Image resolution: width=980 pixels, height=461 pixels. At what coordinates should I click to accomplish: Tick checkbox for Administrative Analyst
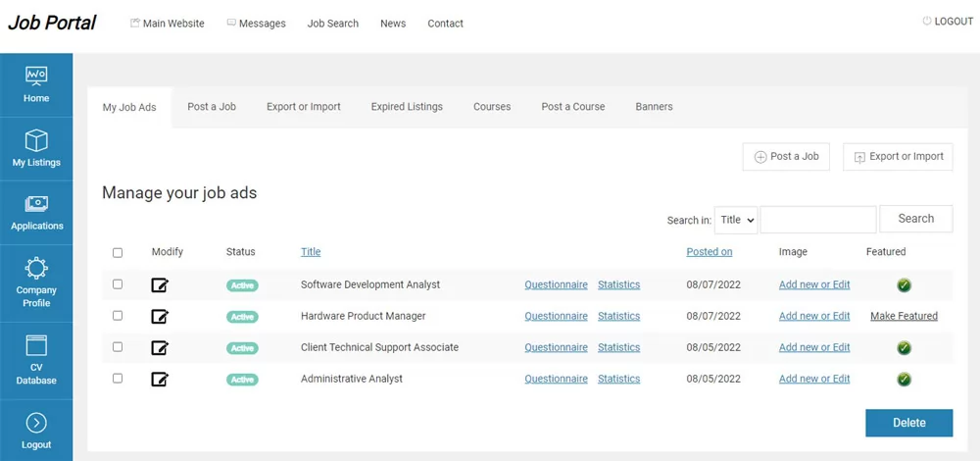(x=118, y=378)
